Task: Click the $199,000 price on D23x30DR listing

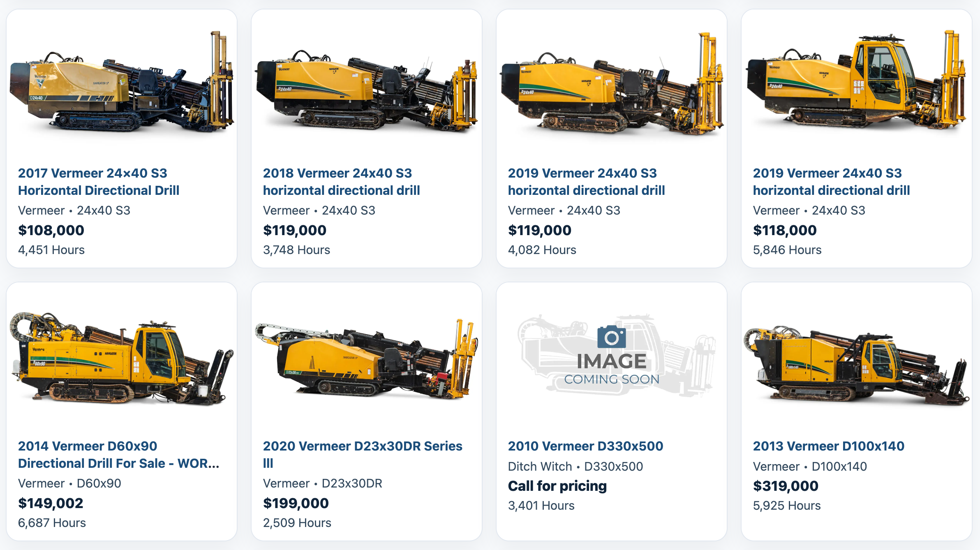Action: [296, 503]
